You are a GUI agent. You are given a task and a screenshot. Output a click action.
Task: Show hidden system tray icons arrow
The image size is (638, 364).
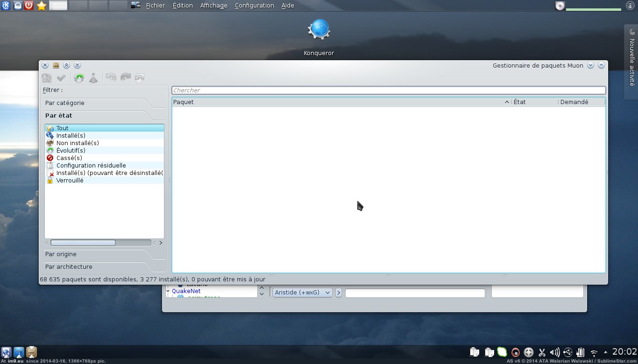(606, 352)
